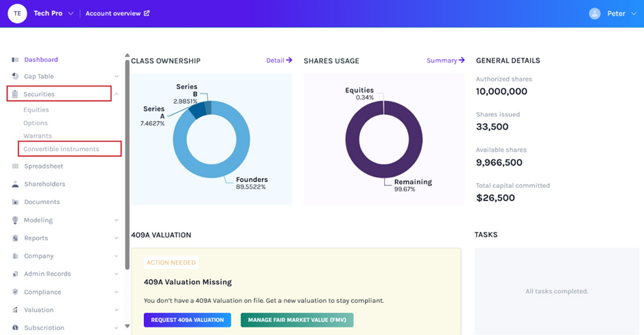Click the TE company avatar
Screen dimensions: 644x335
[x=16, y=13]
